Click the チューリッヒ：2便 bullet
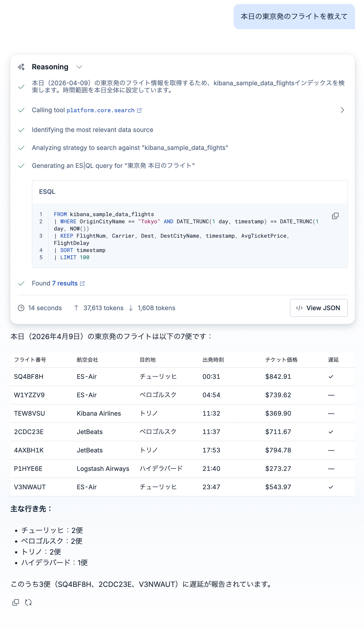This screenshot has height=632, width=364. click(52, 530)
